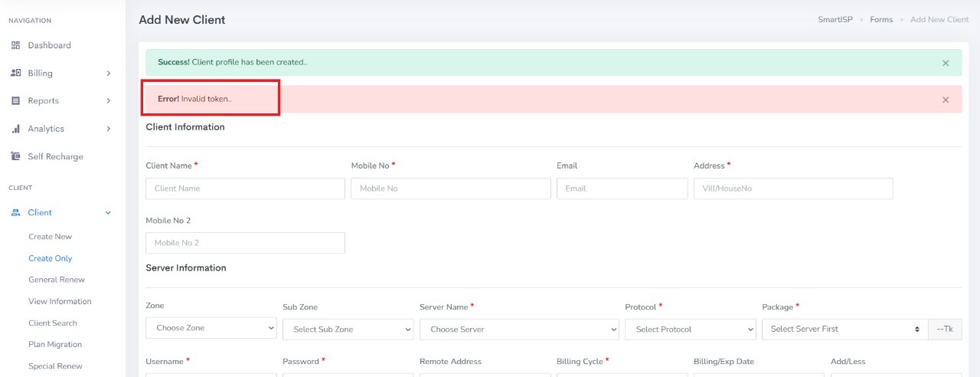980x377 pixels.
Task: Close the red Invalid token error alert
Action: [x=946, y=100]
